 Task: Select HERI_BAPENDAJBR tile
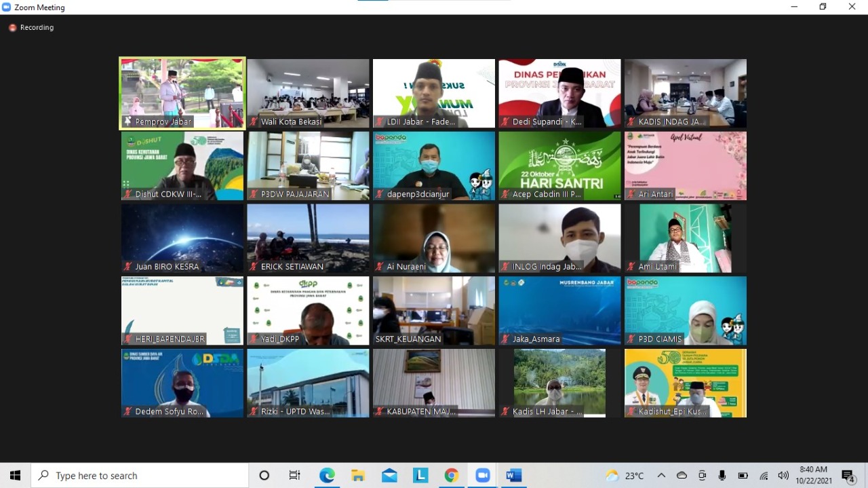click(x=182, y=310)
